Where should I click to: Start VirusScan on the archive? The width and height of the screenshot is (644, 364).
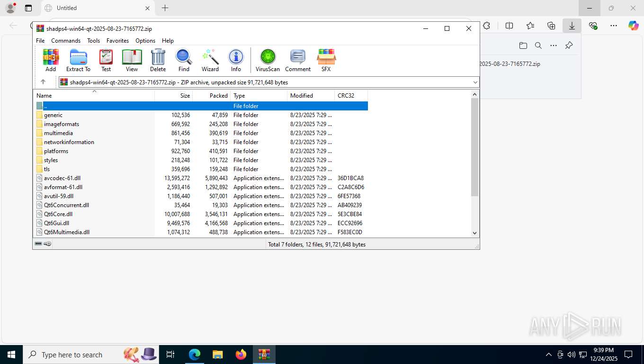[x=268, y=60]
